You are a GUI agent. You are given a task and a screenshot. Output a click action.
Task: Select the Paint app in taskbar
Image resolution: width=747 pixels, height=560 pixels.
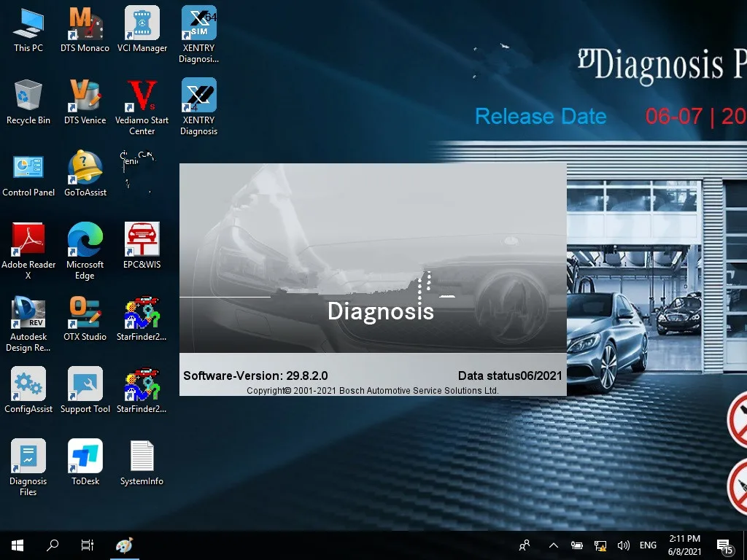(x=124, y=545)
